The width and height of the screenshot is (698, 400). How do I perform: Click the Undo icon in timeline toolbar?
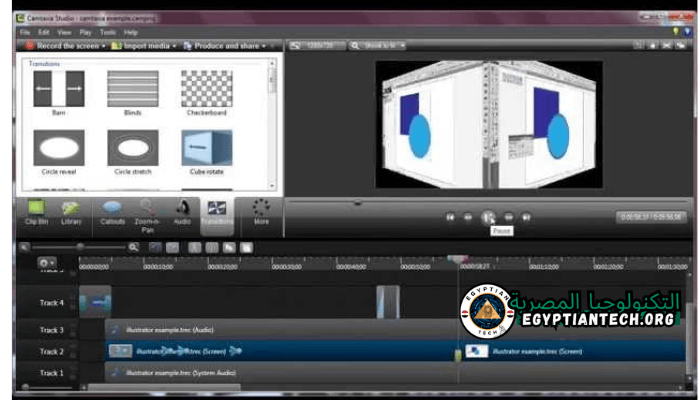(155, 247)
